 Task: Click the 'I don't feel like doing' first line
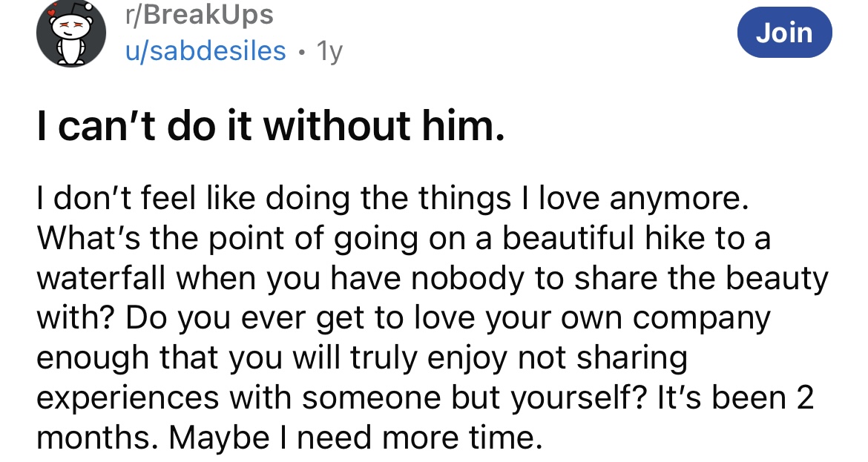pos(392,199)
